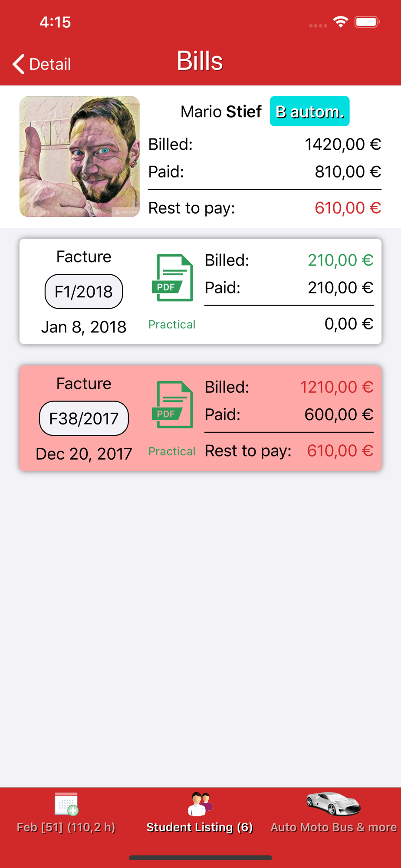
Task: Check the Wi-Fi status icon
Action: [x=341, y=22]
